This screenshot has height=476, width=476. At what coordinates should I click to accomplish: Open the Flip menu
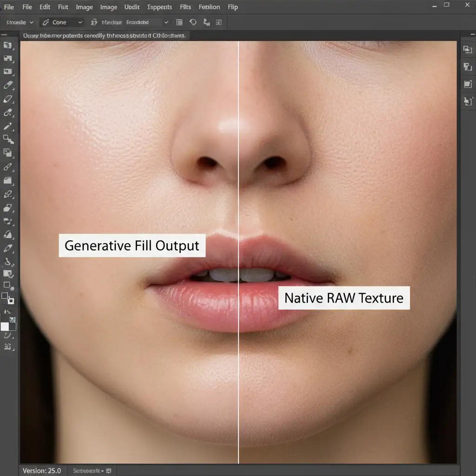pyautogui.click(x=233, y=7)
